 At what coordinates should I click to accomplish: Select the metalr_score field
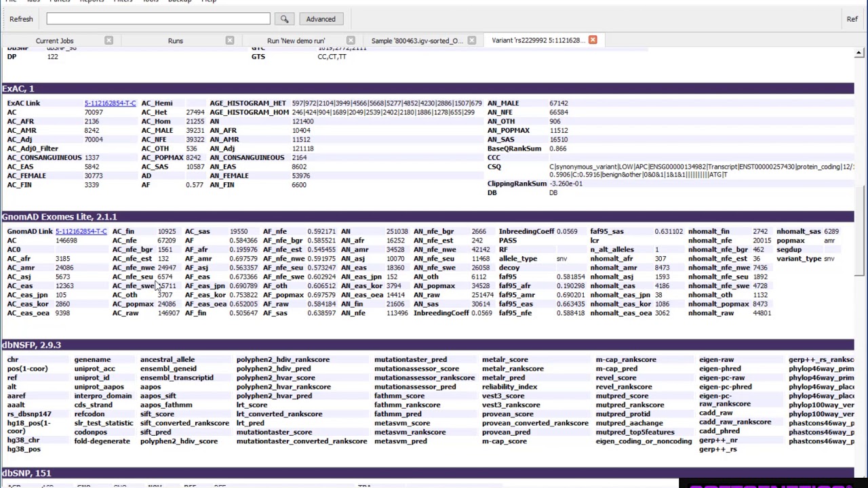click(x=505, y=360)
